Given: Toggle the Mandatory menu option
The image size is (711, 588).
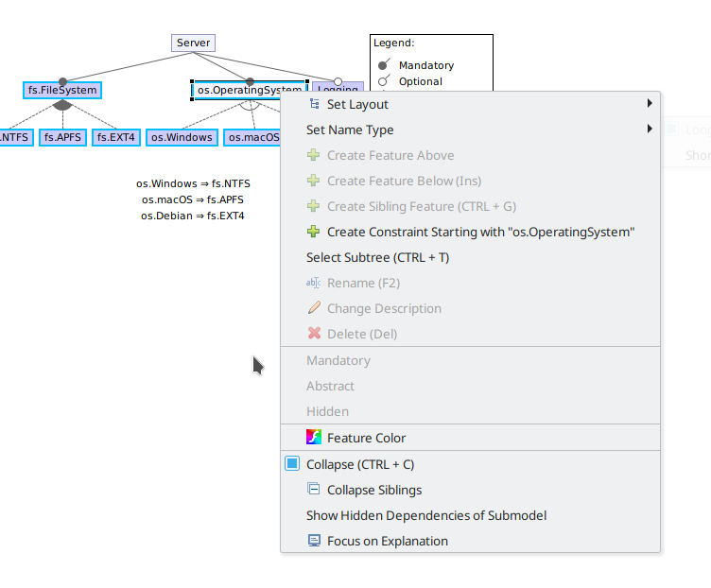Looking at the screenshot, I should coord(470,360).
